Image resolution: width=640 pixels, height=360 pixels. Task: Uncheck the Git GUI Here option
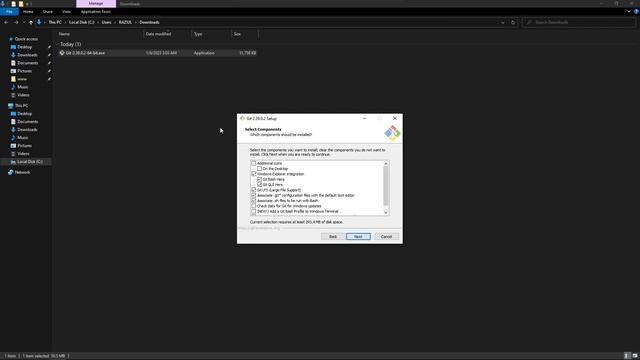click(x=259, y=184)
